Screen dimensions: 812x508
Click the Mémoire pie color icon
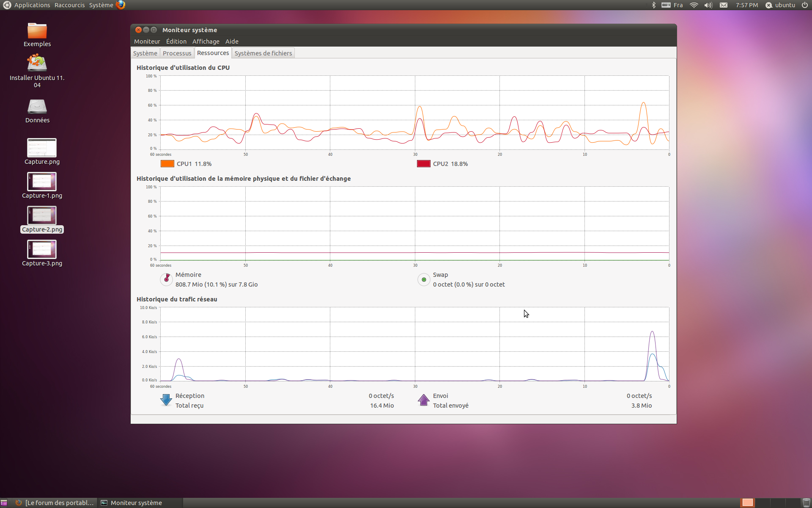[x=166, y=279]
